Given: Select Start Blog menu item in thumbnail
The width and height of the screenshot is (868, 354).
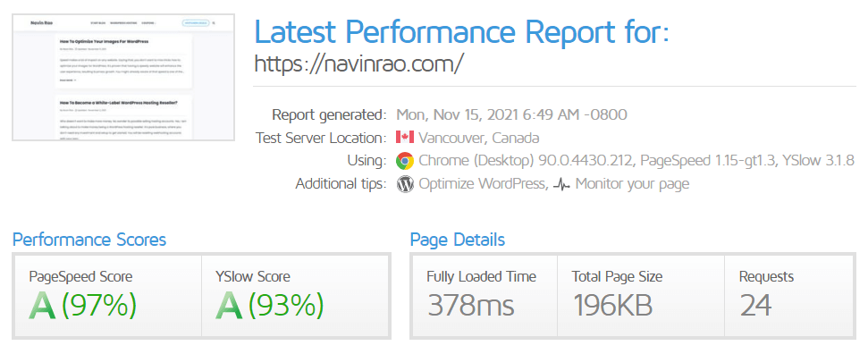Looking at the screenshot, I should (98, 23).
